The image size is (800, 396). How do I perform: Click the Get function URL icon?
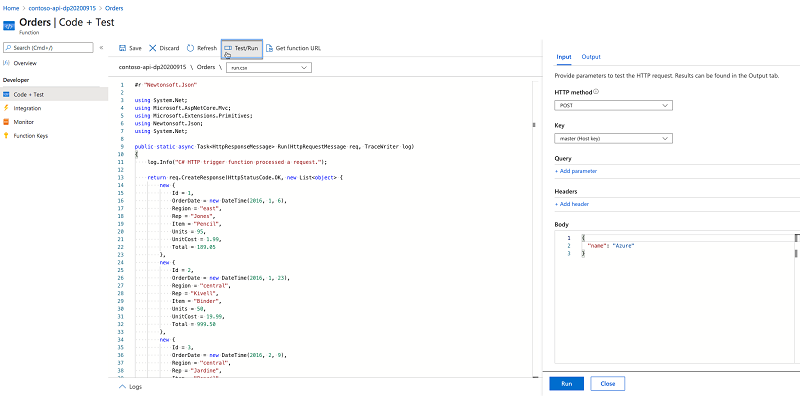coord(269,48)
